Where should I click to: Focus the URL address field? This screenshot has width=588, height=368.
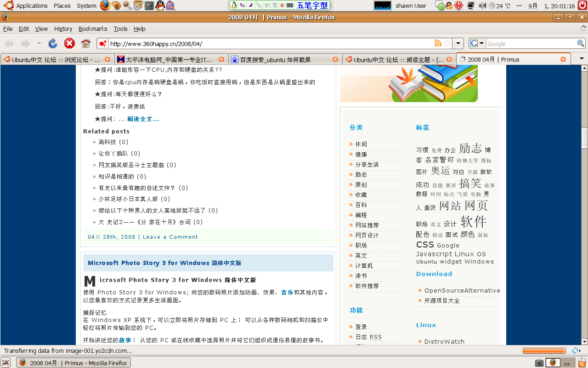coord(271,44)
